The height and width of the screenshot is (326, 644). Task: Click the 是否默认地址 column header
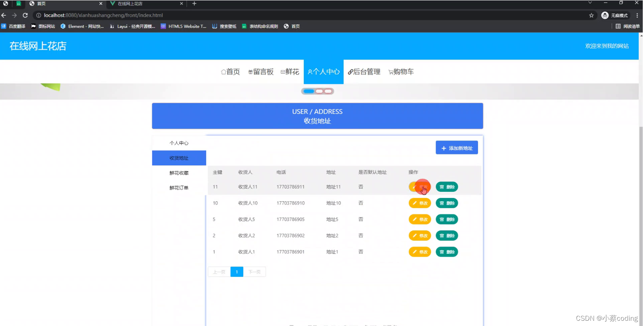tap(372, 173)
